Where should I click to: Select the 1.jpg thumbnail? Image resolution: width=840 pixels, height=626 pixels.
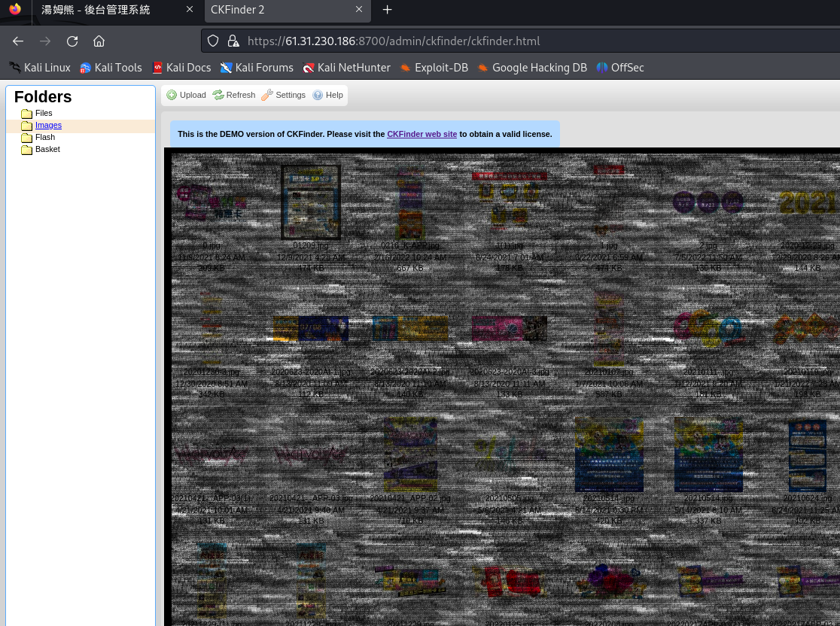[x=609, y=202]
